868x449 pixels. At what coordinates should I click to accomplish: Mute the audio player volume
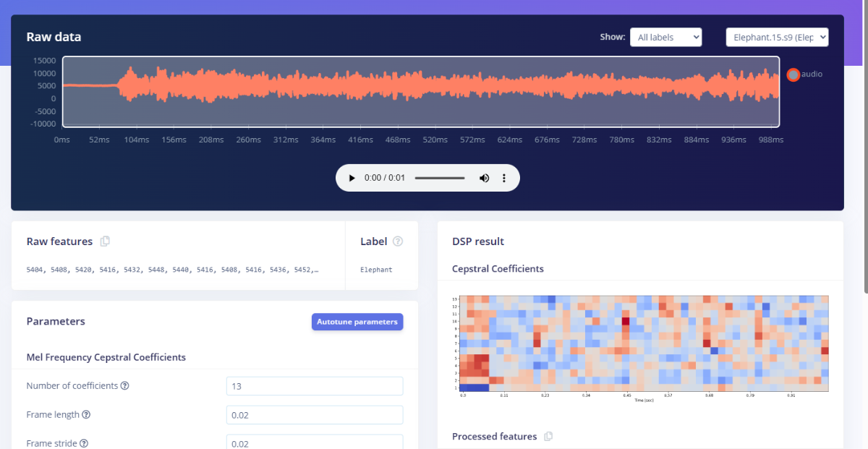[484, 178]
